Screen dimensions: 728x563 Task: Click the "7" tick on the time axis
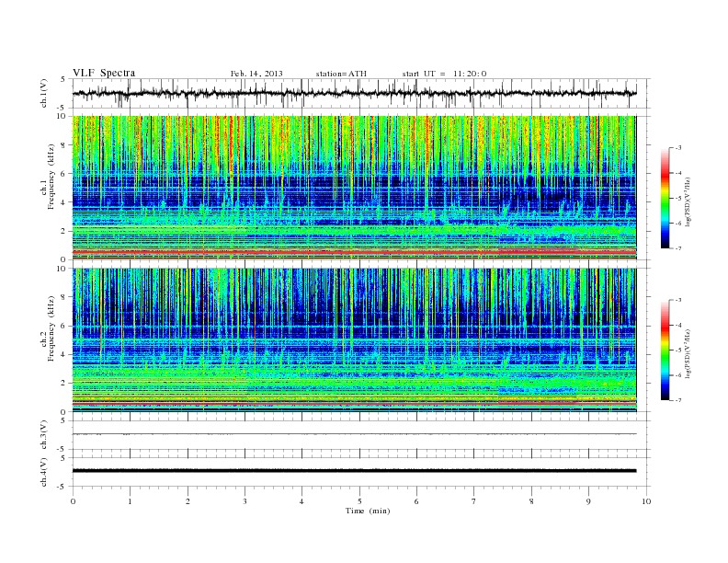click(x=473, y=501)
